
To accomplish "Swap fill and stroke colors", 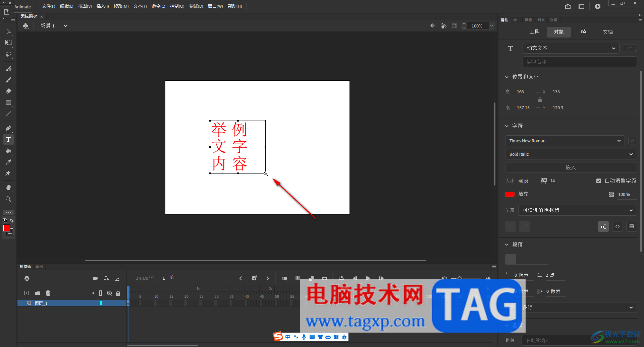I will (11, 220).
